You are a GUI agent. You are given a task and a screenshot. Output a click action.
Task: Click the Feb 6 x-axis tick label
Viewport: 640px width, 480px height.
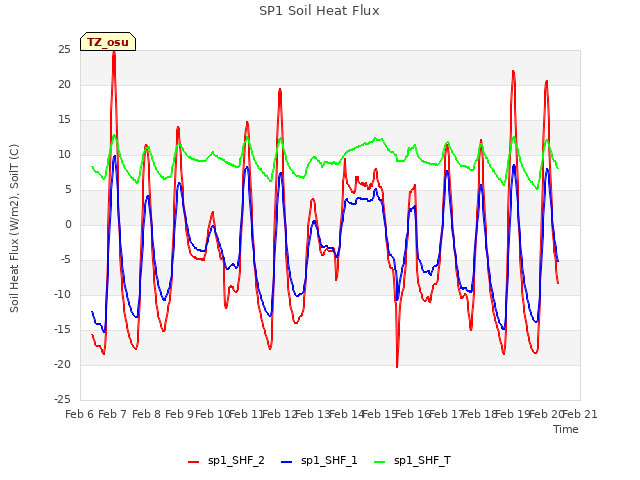[80, 414]
